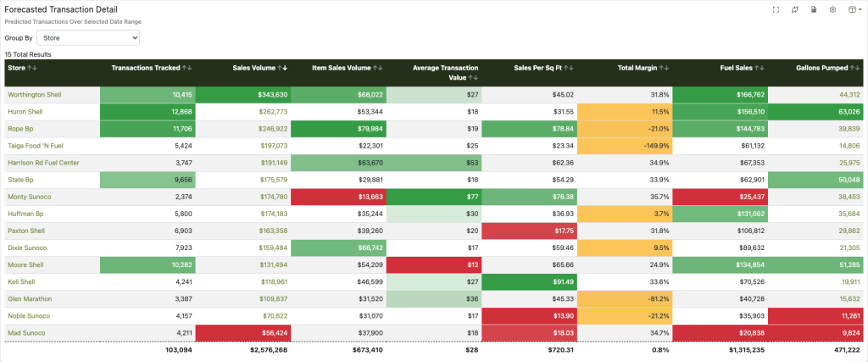Sort by Average Transaction Value arrows
868x362 pixels.
coord(473,77)
